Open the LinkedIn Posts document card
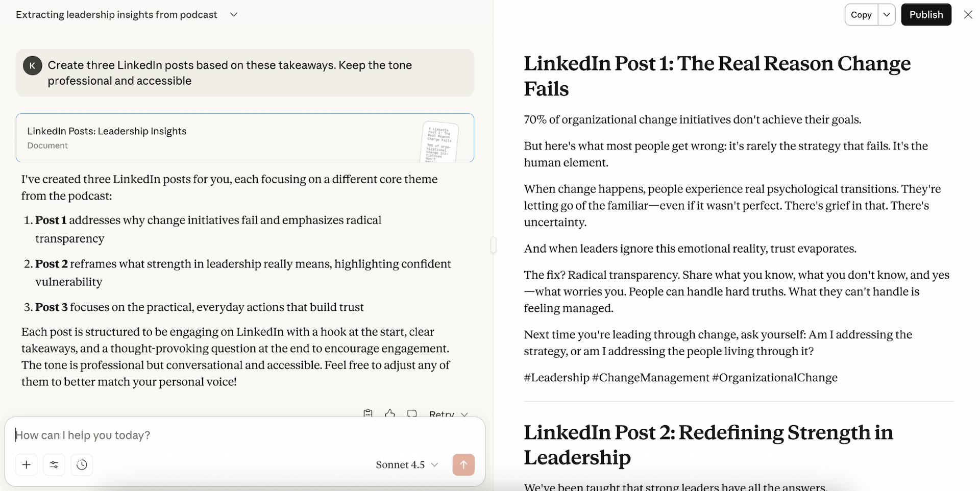The image size is (980, 491). point(244,138)
